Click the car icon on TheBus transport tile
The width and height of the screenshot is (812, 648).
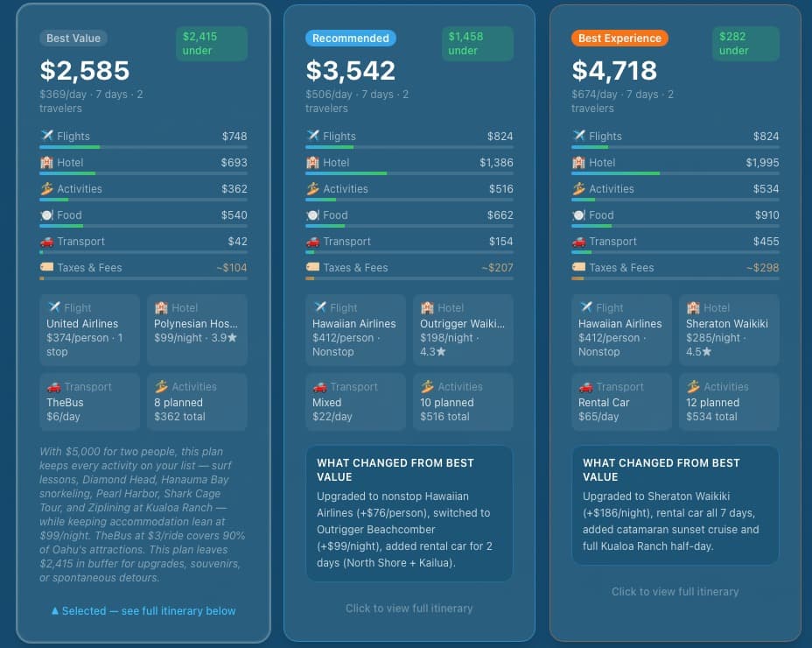tap(54, 386)
